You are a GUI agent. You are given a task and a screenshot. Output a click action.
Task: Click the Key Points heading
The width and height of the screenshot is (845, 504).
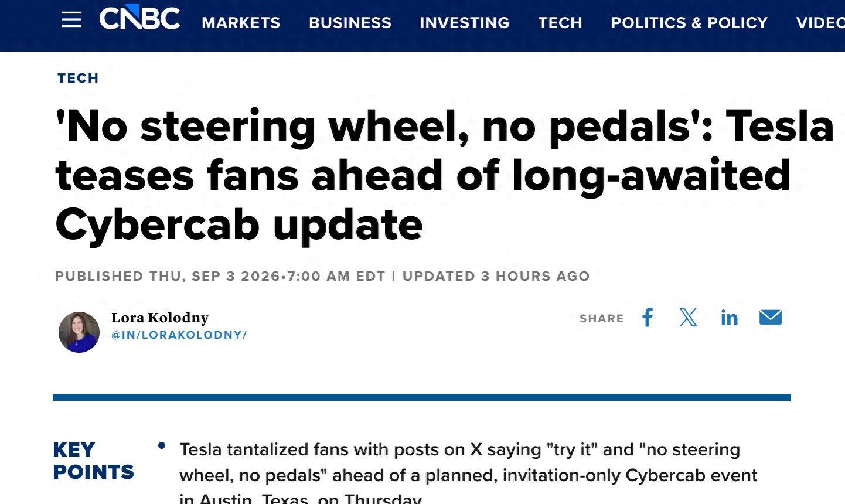point(93,461)
